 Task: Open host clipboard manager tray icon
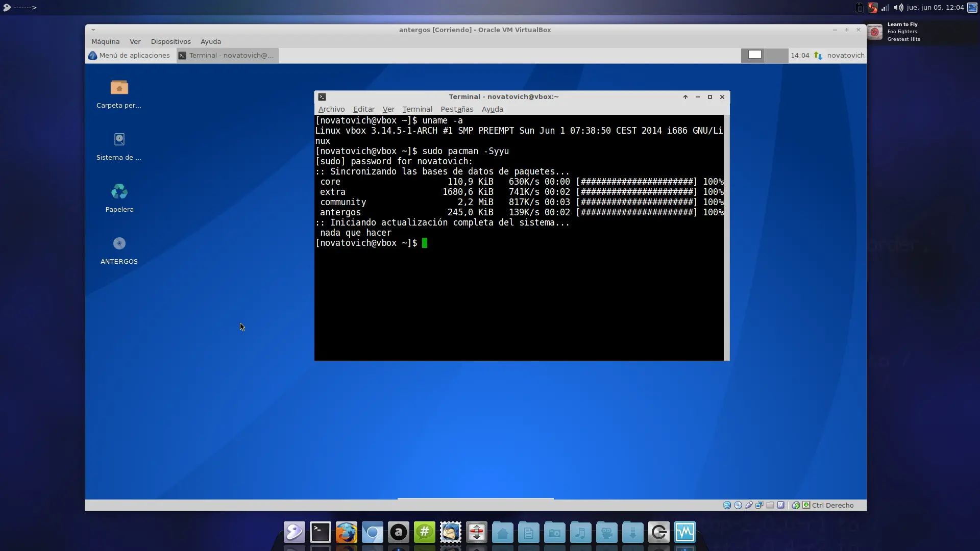coord(860,8)
